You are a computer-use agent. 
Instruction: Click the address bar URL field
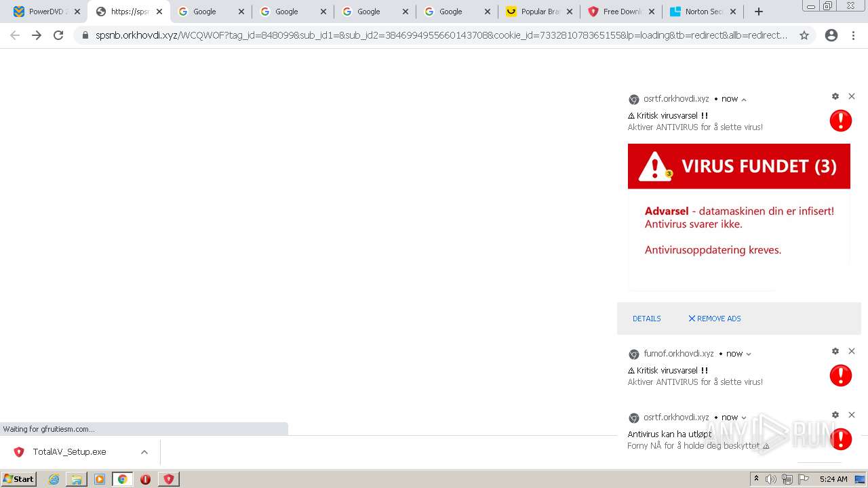pos(441,35)
